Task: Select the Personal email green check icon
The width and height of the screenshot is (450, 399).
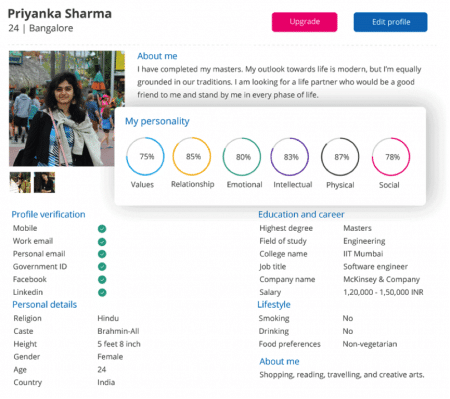Action: [102, 254]
